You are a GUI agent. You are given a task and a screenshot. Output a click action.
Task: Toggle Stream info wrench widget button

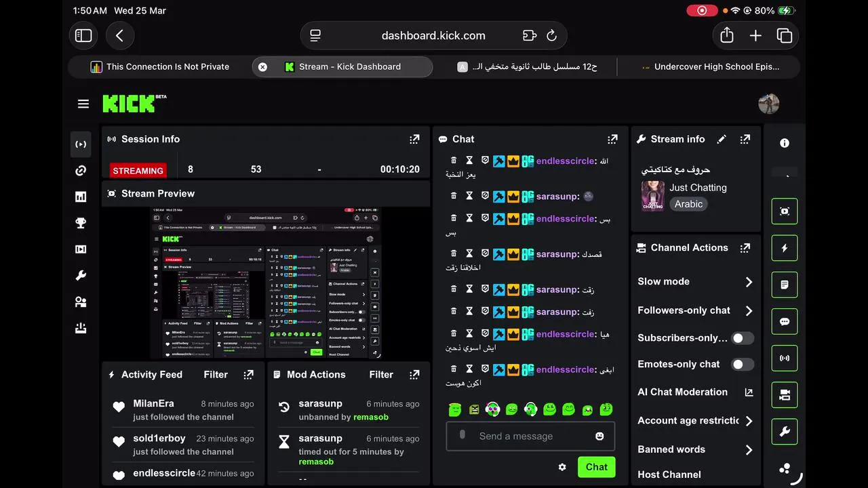(x=785, y=432)
